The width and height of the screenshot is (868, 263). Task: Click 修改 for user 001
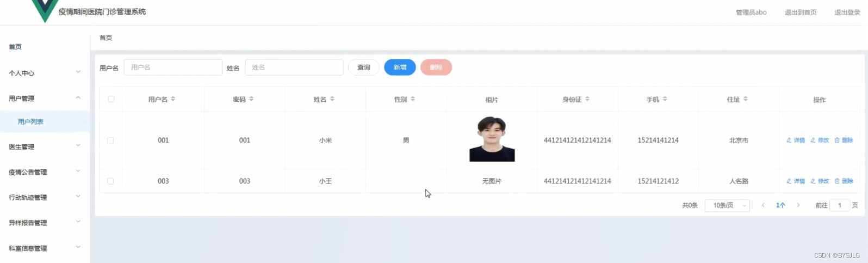[x=820, y=140]
